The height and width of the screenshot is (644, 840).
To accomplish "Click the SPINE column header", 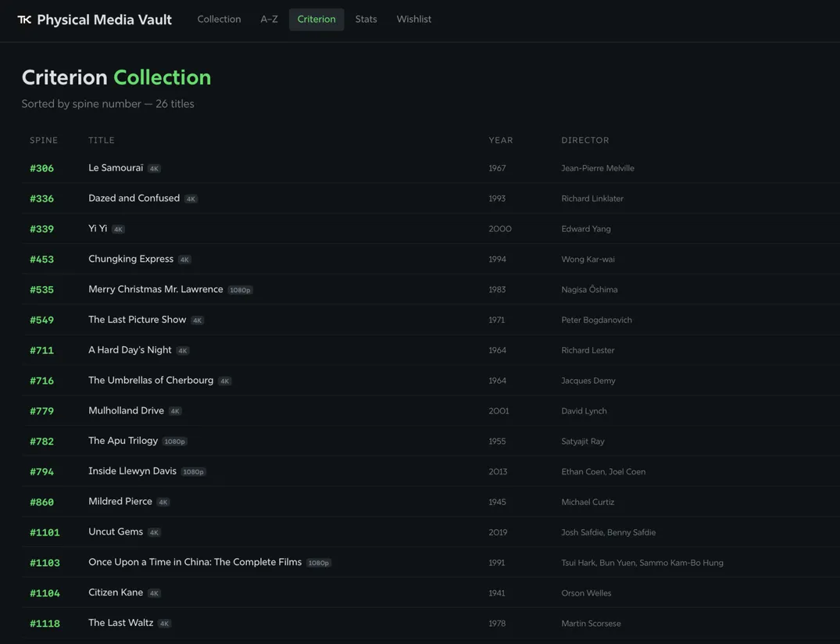I will pyautogui.click(x=44, y=141).
